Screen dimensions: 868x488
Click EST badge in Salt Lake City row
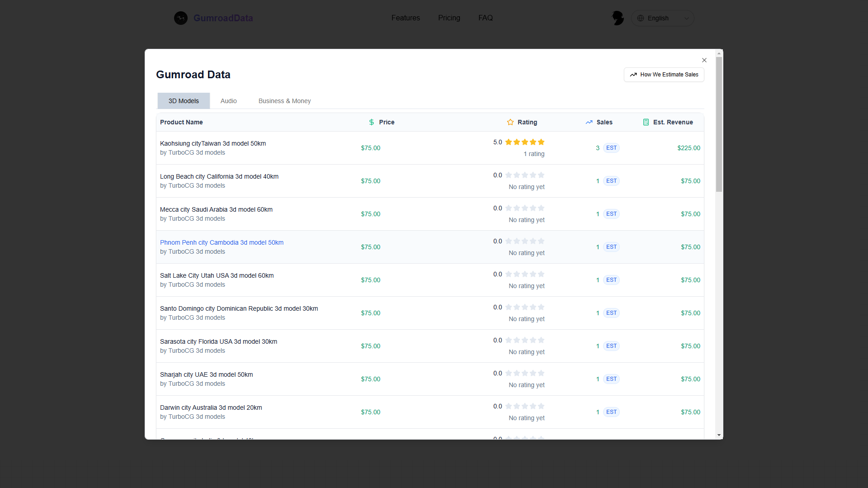pos(611,280)
